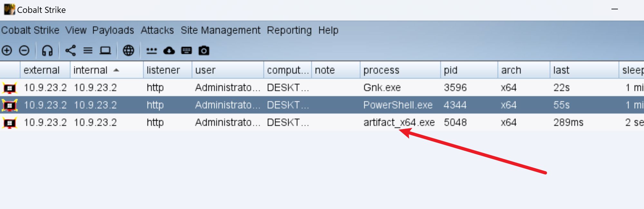
Task: Open the Site Management menu
Action: point(221,30)
